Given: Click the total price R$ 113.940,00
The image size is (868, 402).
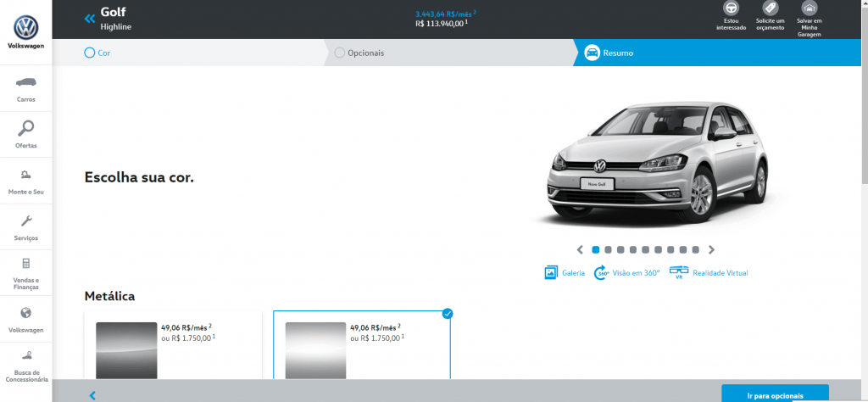Looking at the screenshot, I should click(x=442, y=24).
